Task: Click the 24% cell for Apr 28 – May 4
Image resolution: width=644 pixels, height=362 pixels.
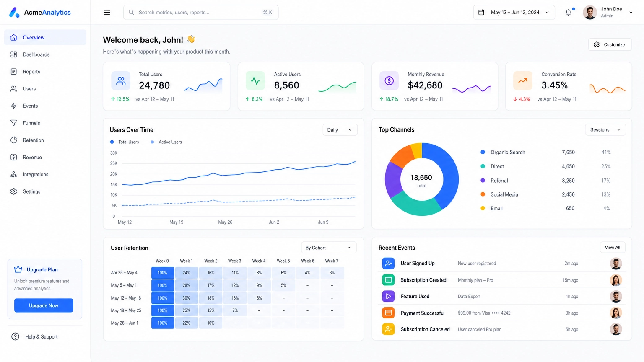Action: click(186, 273)
